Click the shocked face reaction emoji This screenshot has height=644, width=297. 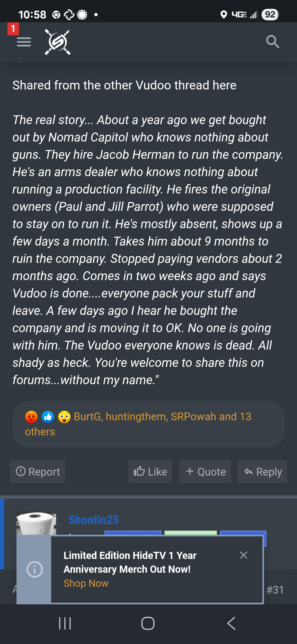pos(64,417)
